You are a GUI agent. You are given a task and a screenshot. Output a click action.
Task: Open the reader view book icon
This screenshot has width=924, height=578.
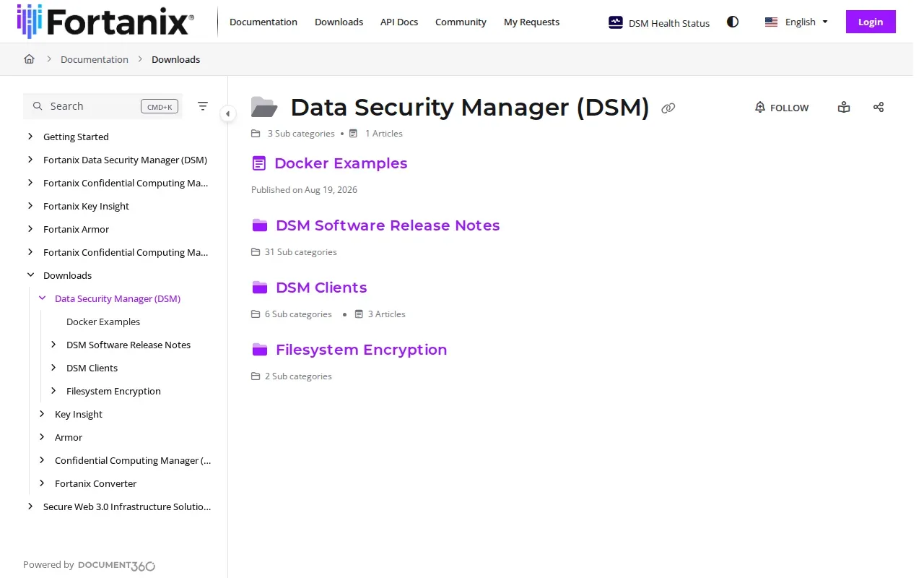tap(844, 107)
